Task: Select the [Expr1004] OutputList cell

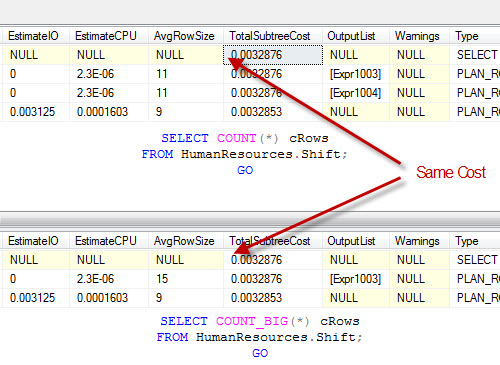Action: (356, 93)
